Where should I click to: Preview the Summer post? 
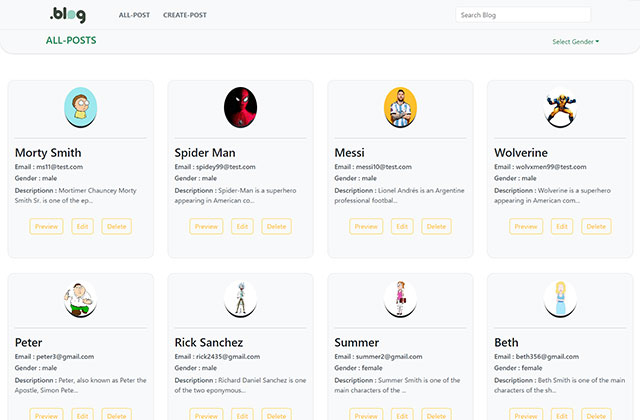coord(366,414)
